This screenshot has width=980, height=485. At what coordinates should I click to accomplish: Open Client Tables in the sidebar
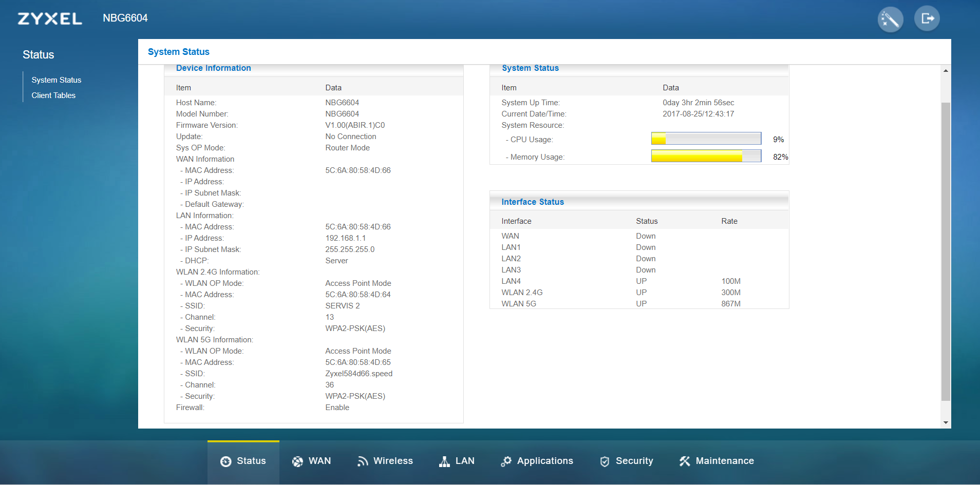[x=53, y=95]
